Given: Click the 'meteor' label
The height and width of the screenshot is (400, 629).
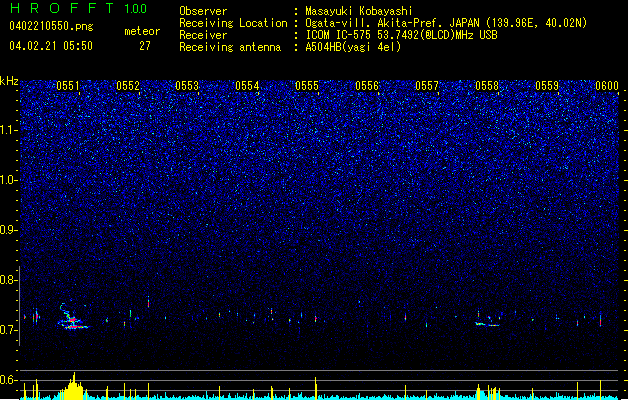Looking at the screenshot, I should 142,31.
